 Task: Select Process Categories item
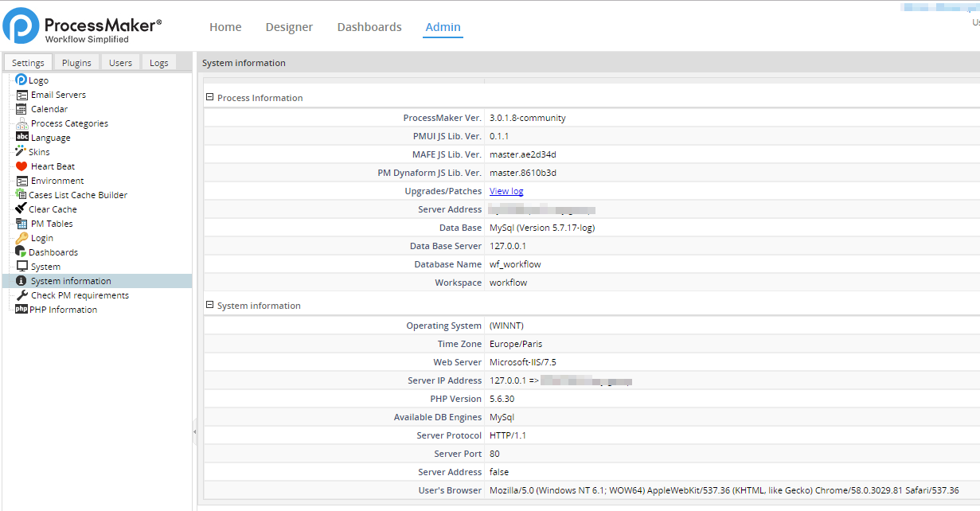(69, 123)
